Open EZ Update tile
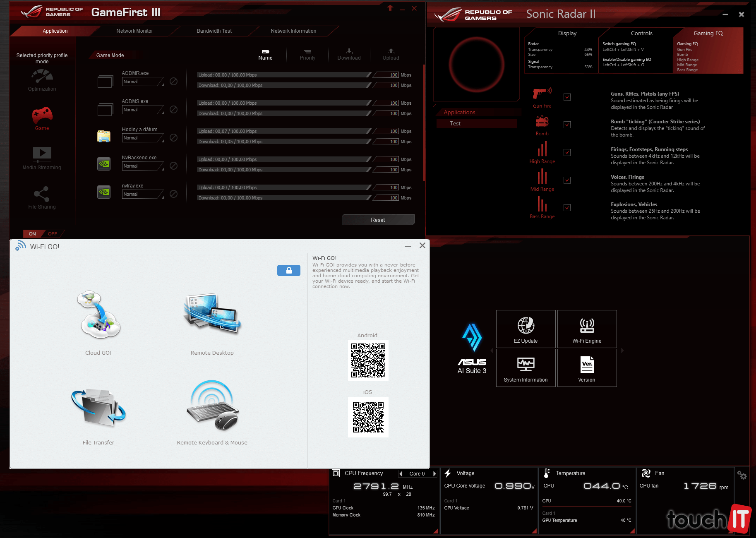 pyautogui.click(x=526, y=329)
